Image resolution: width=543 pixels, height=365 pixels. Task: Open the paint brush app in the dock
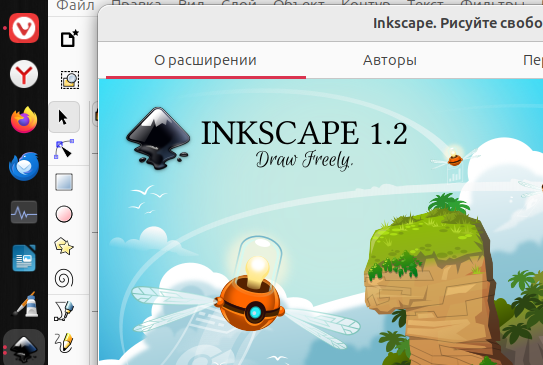click(x=25, y=304)
